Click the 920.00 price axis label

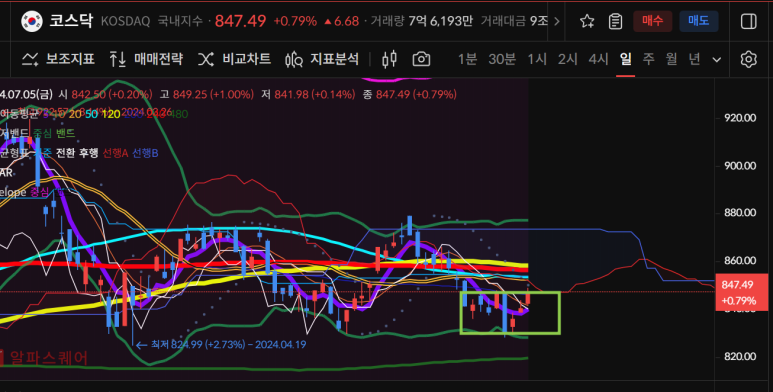[x=740, y=118]
